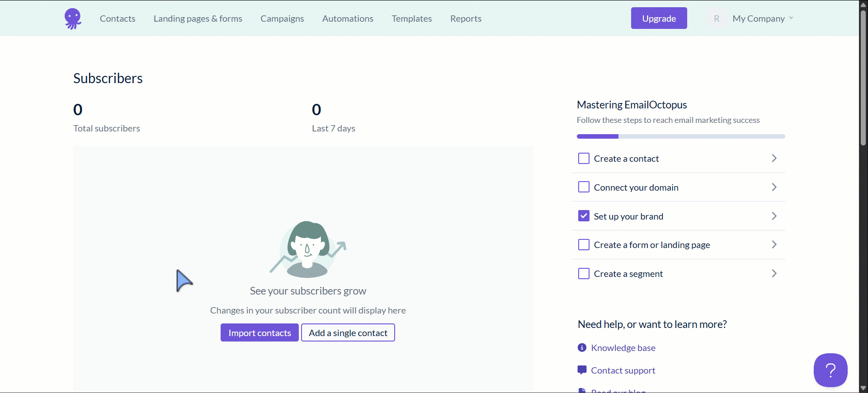Check the Create a form or landing page checkbox
Viewport: 868px width, 393px height.
584,245
